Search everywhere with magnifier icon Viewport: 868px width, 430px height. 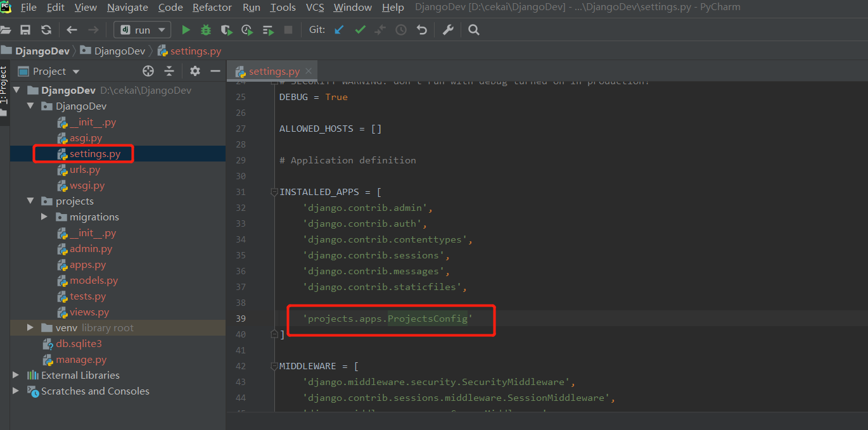474,30
